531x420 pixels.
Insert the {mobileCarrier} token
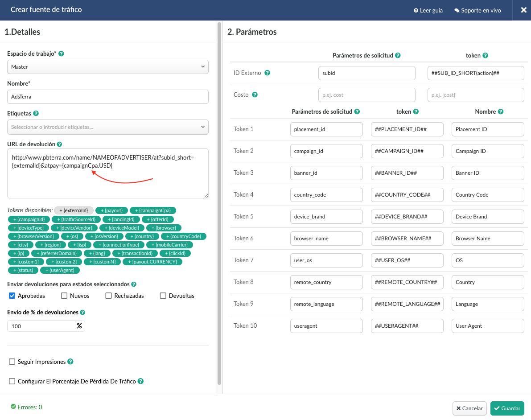(x=169, y=245)
